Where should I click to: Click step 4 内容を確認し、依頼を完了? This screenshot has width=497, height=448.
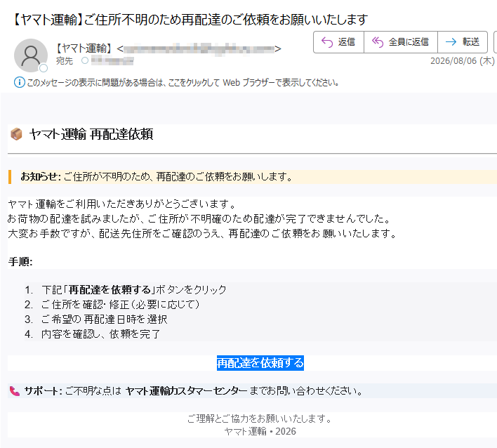point(101,334)
